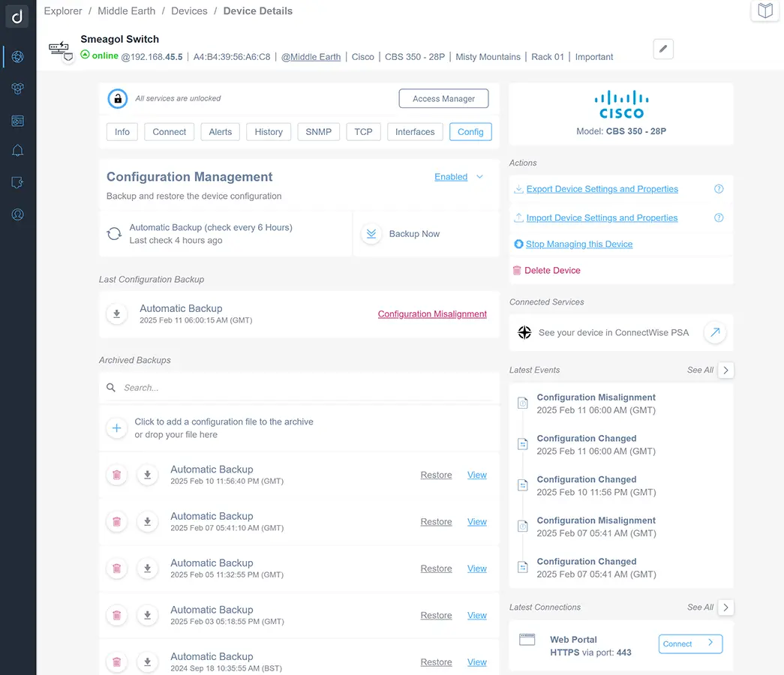
Task: Click the archived backups search field
Action: 300,388
